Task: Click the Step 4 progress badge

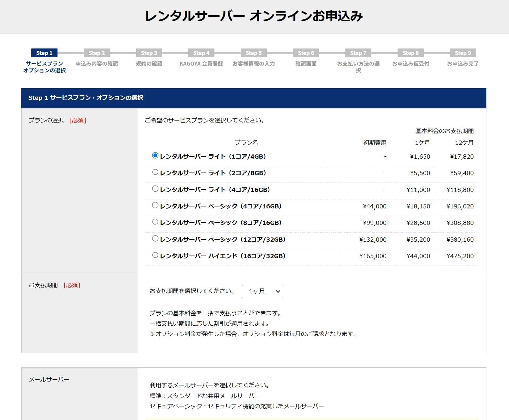Action: pyautogui.click(x=201, y=53)
